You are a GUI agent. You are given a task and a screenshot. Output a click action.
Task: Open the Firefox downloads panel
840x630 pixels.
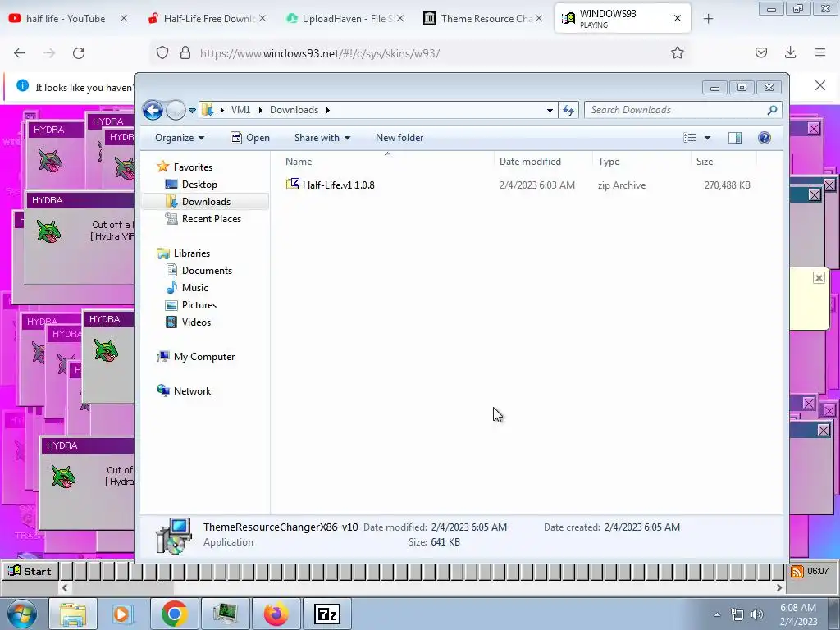click(790, 52)
